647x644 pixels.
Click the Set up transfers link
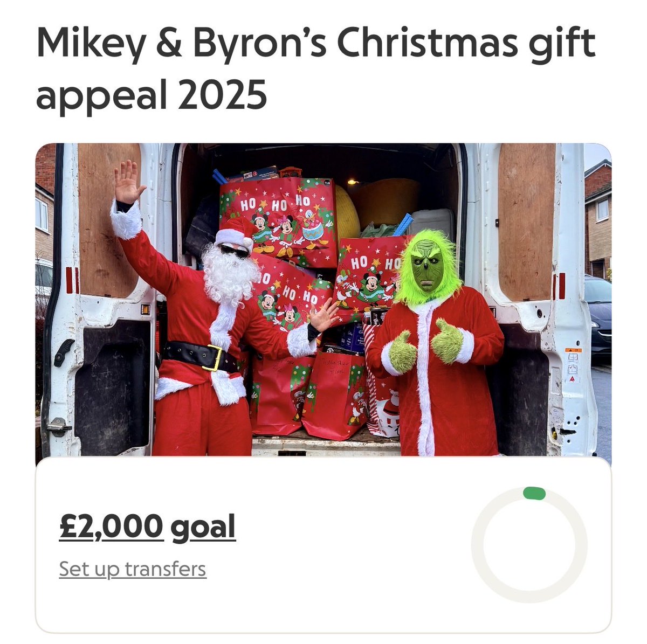(133, 569)
